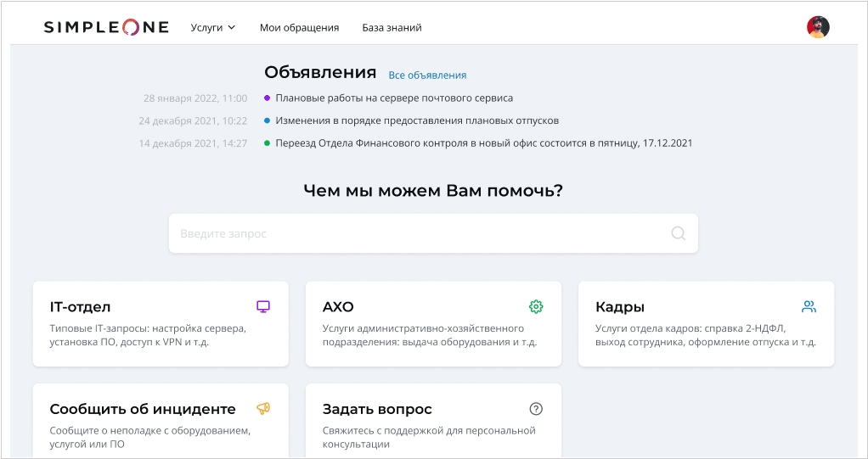Open the IT-отдел card title
This screenshot has width=868, height=459.
click(80, 306)
